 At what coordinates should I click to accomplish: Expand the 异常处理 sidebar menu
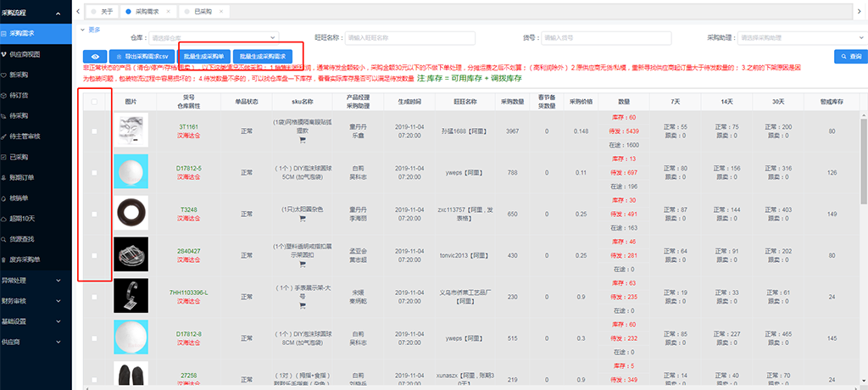point(36,279)
